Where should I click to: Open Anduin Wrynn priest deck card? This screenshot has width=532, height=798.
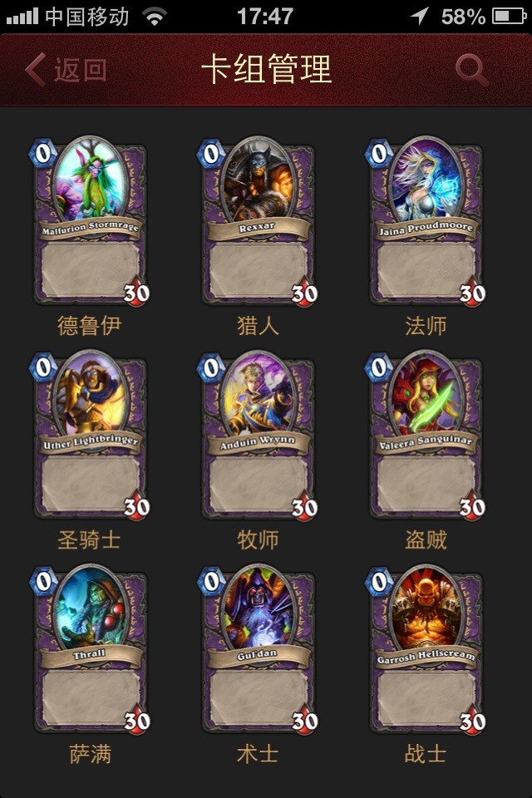pos(258,435)
